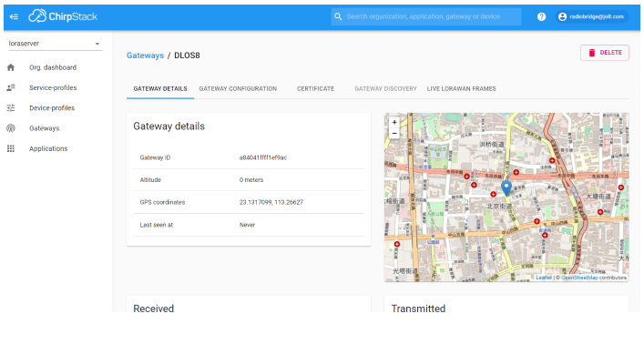Click the Device-profiles sliders icon

tap(11, 108)
